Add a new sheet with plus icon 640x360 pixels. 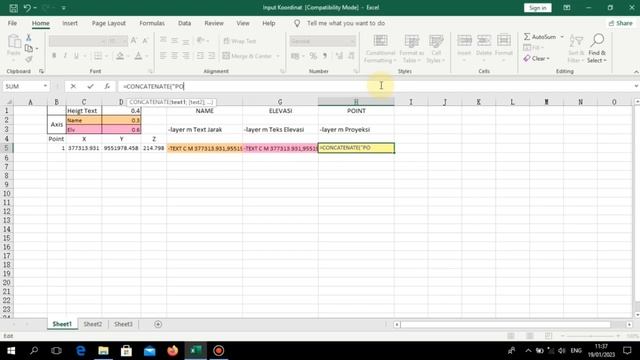pos(158,324)
